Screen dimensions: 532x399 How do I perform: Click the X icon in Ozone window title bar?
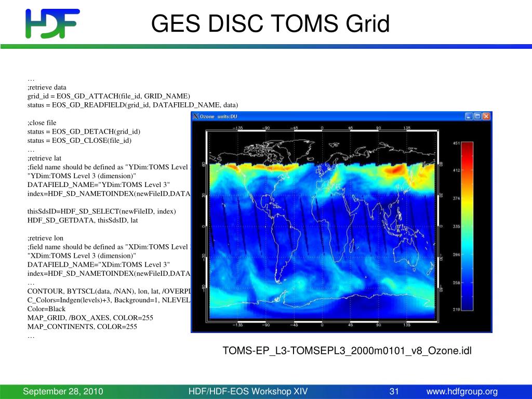point(195,116)
